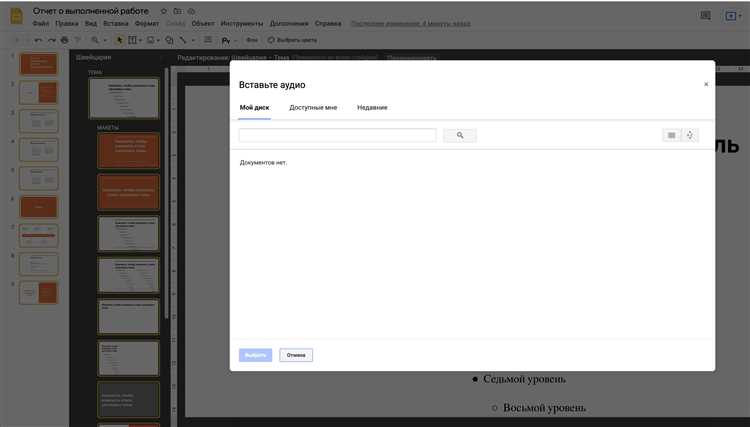
Task: Click the sort options icon in dialog
Action: coord(690,135)
